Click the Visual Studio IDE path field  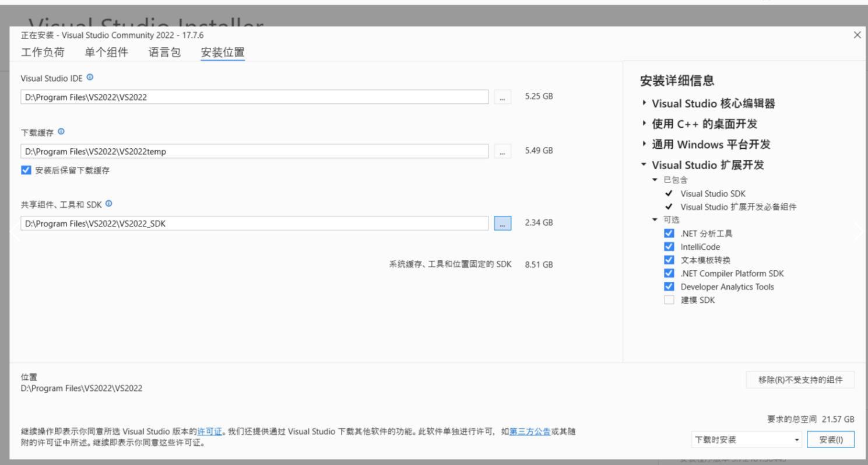[255, 97]
